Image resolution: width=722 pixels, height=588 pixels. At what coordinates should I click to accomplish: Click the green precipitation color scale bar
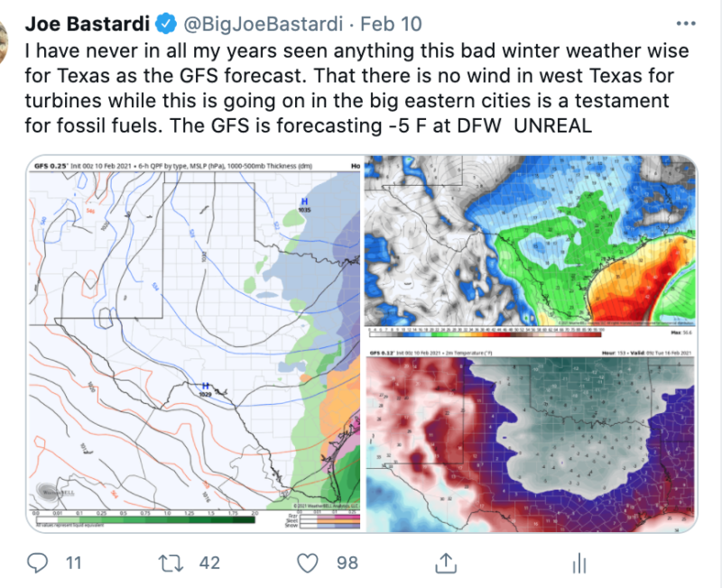145,519
